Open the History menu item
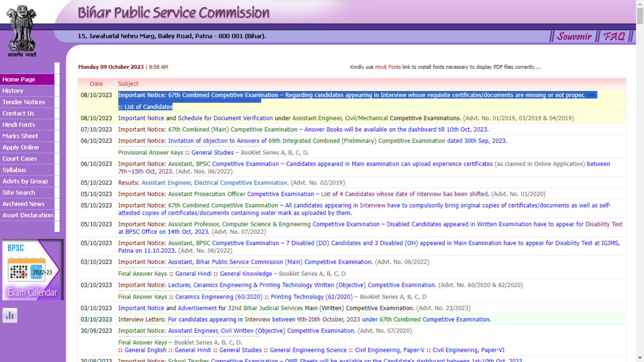Image resolution: width=644 pixels, height=362 pixels. [x=27, y=91]
